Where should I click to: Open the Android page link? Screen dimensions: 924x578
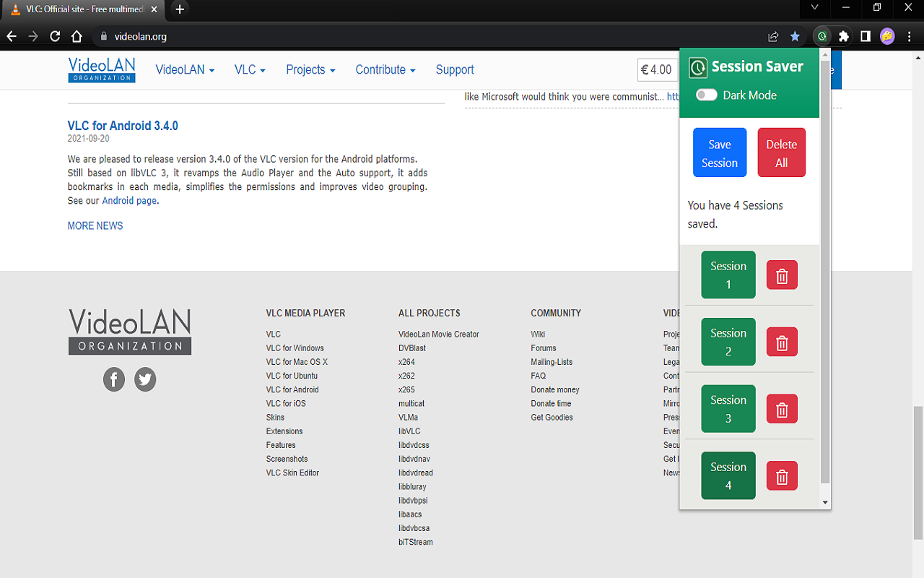tap(129, 201)
